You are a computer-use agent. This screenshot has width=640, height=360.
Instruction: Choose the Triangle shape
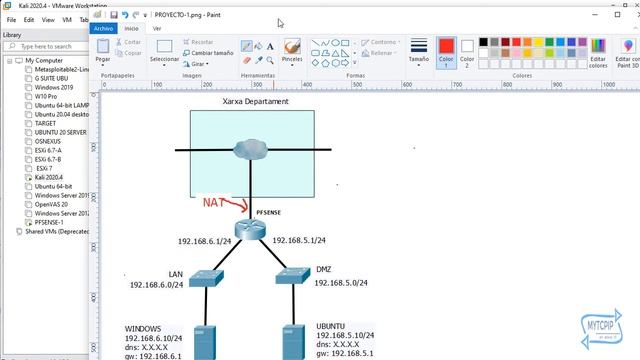(335, 53)
